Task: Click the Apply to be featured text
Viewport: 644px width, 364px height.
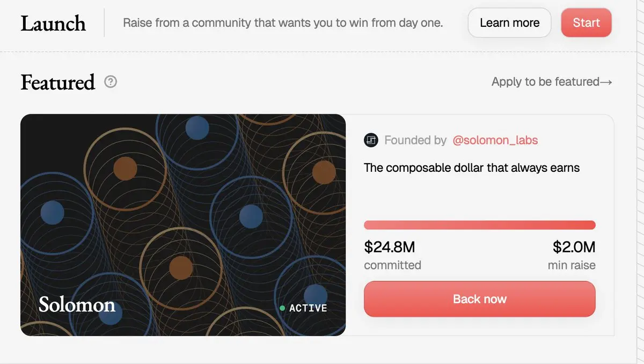Action: point(545,82)
